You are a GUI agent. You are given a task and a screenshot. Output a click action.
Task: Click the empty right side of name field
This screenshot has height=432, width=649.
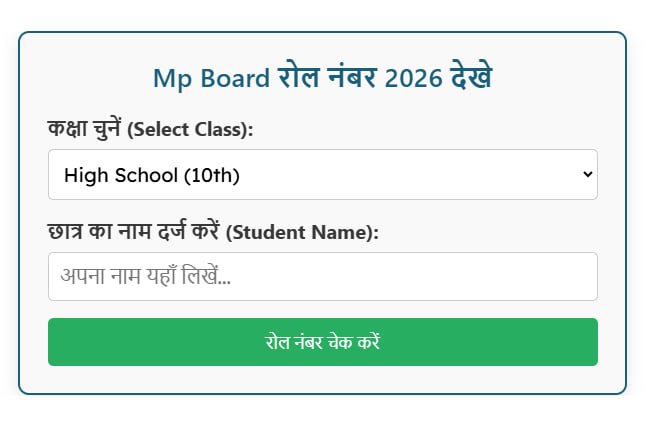click(500, 276)
